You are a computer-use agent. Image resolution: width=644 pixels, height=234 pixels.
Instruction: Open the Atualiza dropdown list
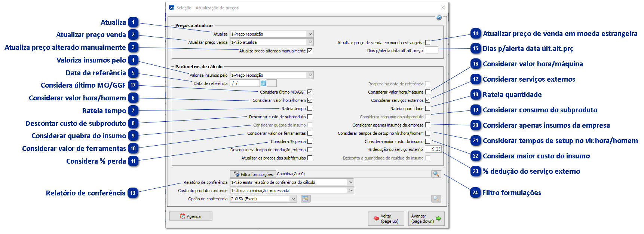coord(310,34)
